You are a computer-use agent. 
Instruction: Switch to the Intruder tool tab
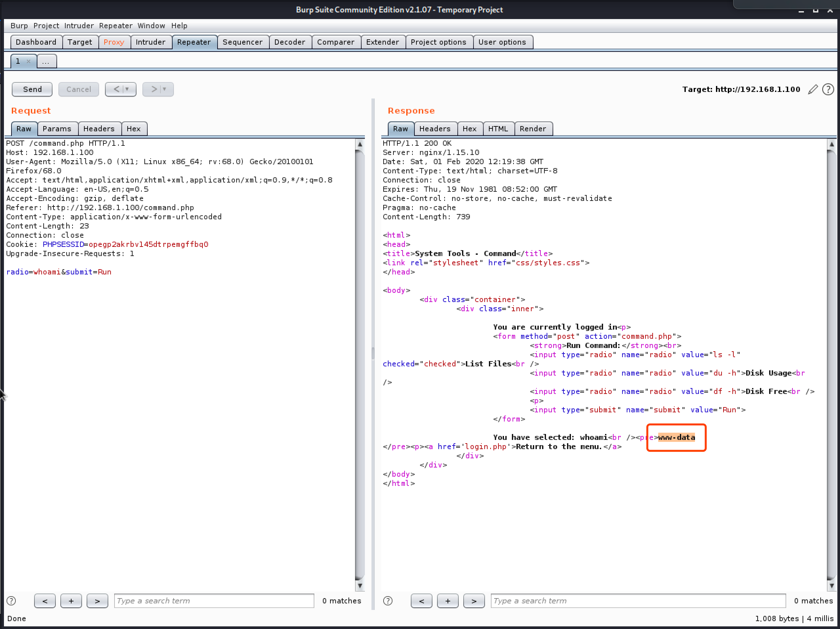(x=150, y=42)
